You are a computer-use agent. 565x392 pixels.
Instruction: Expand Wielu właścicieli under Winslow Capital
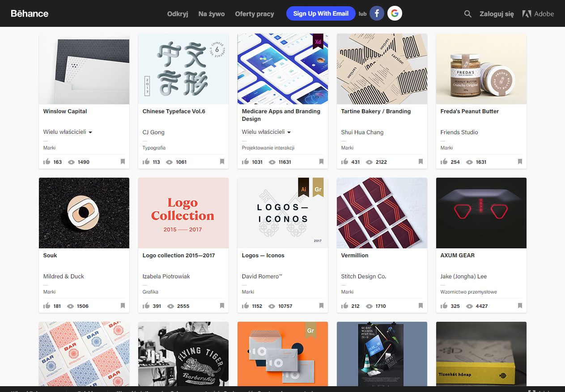[x=68, y=132]
